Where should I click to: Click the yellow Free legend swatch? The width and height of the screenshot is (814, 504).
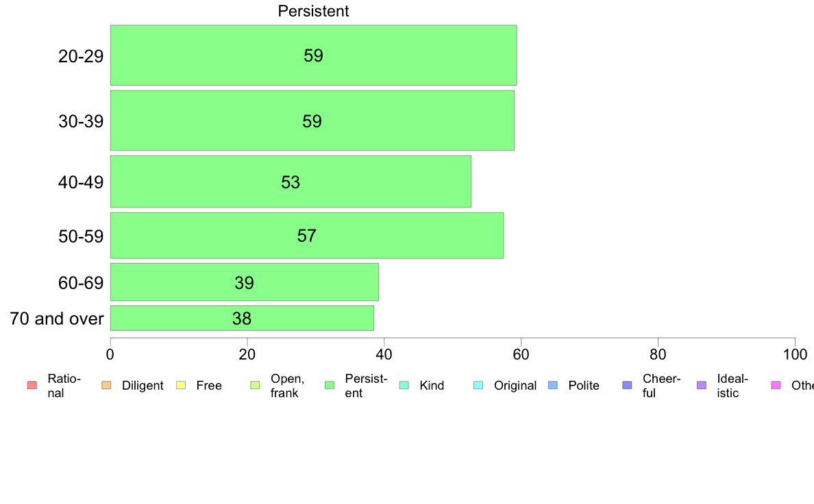pos(181,385)
